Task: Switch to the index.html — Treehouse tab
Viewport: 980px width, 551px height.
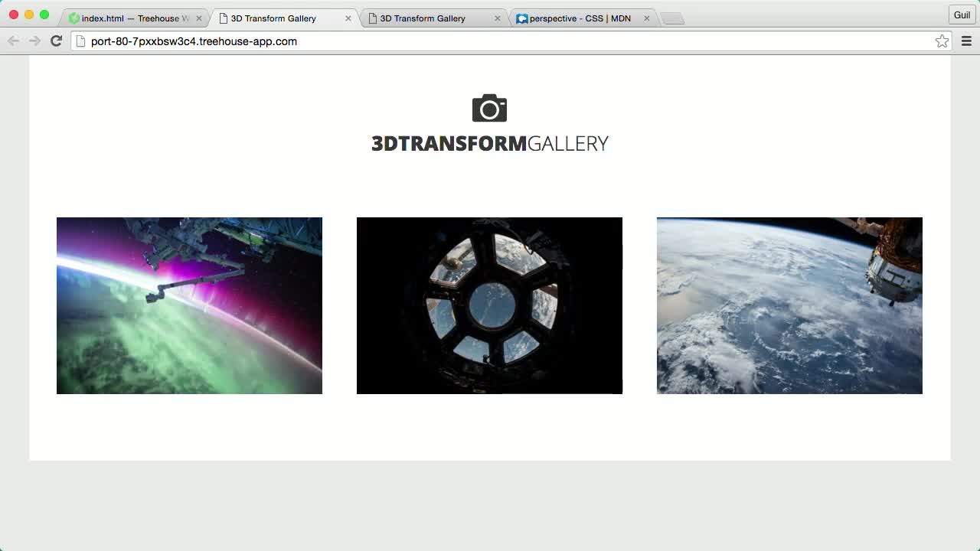Action: [130, 16]
